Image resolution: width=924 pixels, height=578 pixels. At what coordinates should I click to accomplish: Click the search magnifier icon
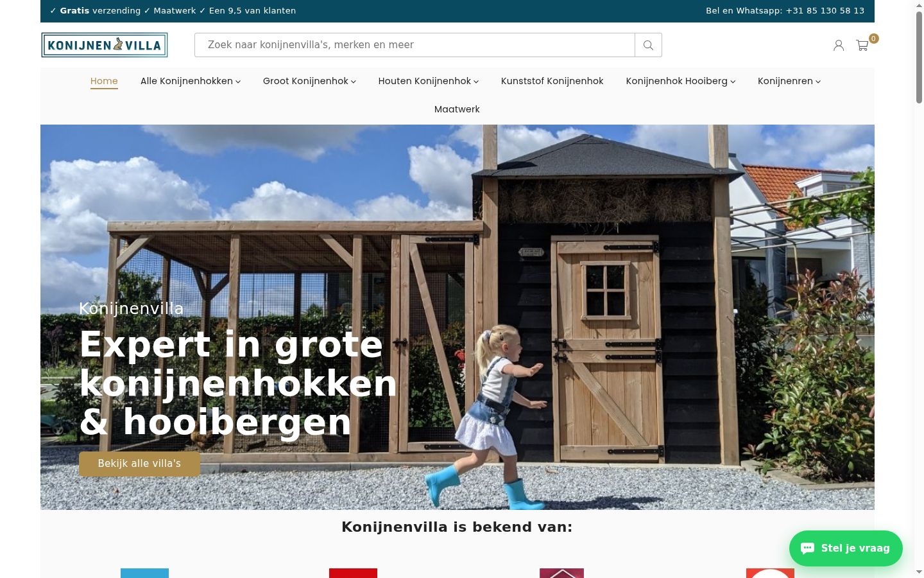point(648,45)
